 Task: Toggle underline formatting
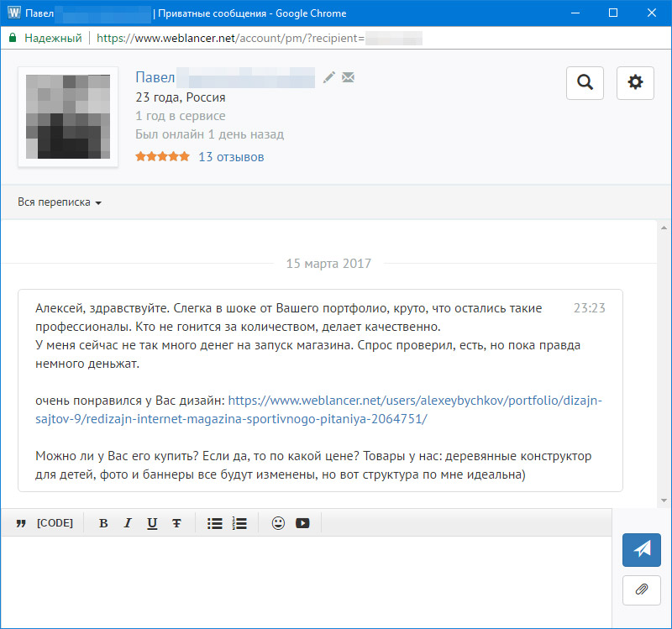(152, 523)
